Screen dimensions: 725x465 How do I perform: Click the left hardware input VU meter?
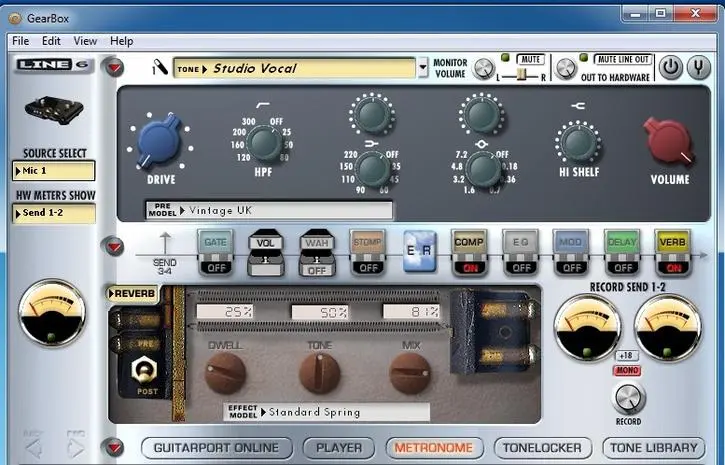[x=52, y=313]
